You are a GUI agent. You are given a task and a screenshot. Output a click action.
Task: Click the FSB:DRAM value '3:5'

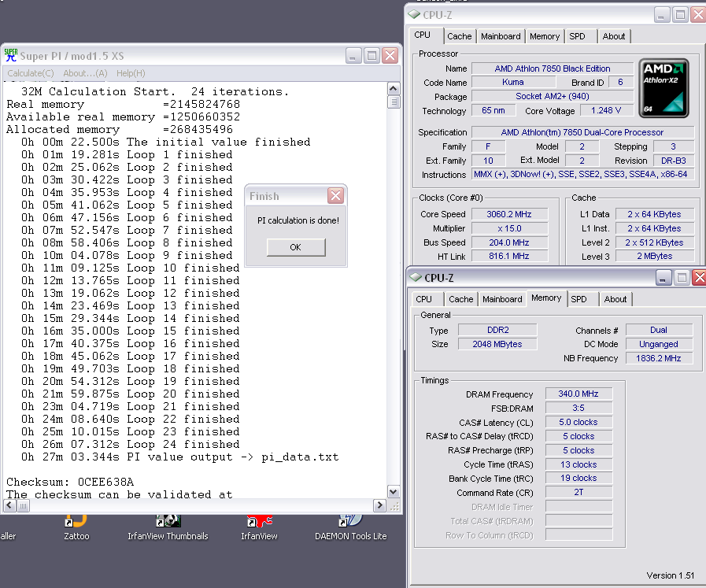coord(578,408)
